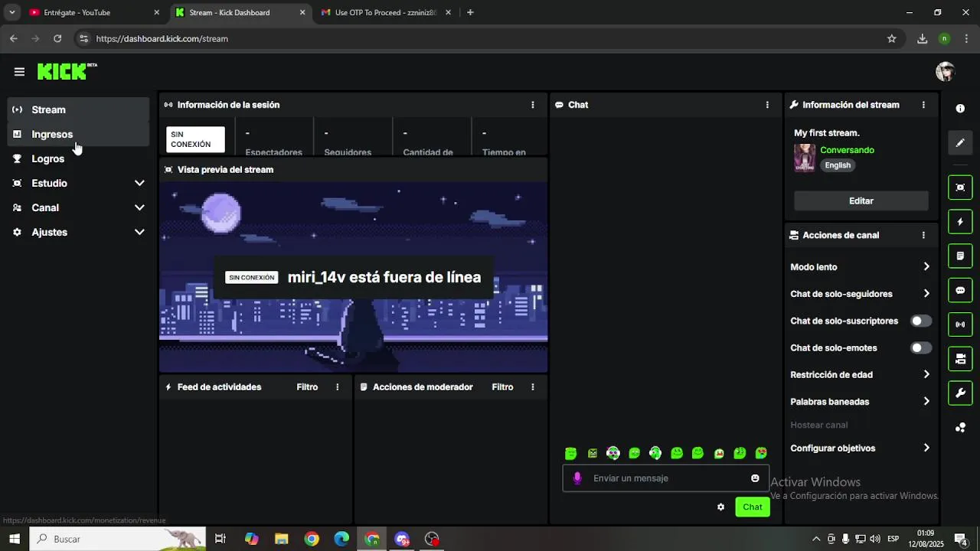The height and width of the screenshot is (551, 980).
Task: Click the Conversando category link
Action: [x=847, y=150]
